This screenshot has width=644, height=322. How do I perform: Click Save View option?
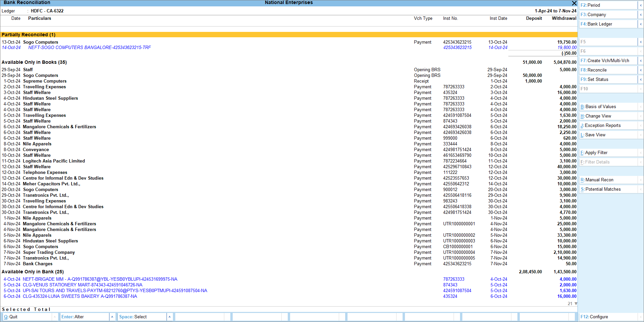coord(608,135)
